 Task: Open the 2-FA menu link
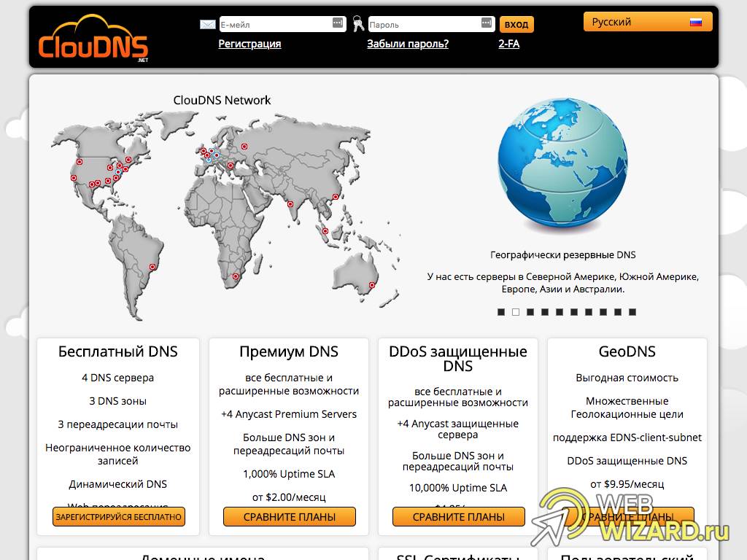pyautogui.click(x=508, y=44)
